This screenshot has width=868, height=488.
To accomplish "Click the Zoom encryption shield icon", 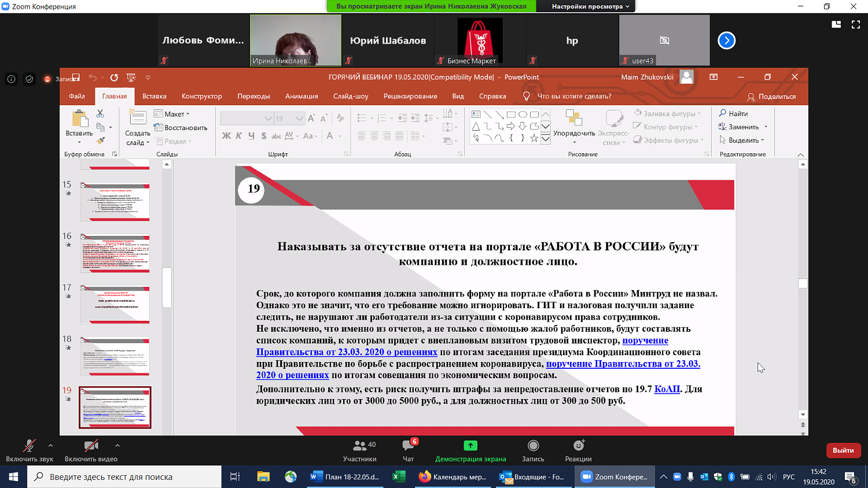I will pyautogui.click(x=30, y=79).
